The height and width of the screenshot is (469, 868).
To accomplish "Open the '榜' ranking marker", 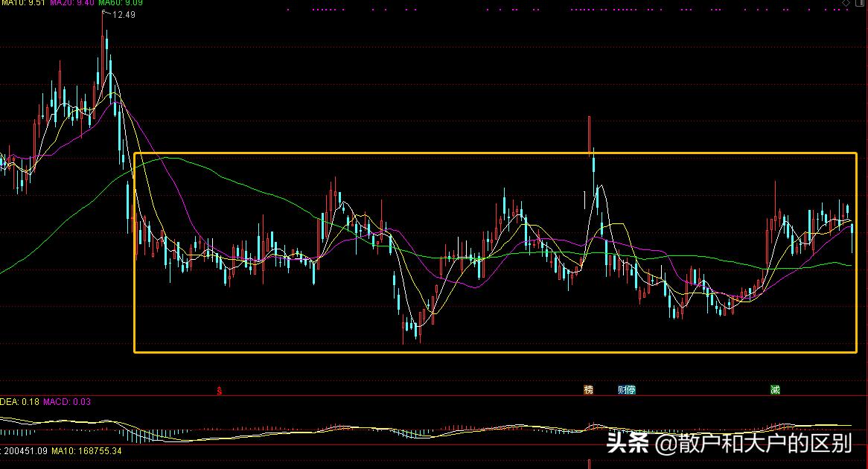I will 587,389.
